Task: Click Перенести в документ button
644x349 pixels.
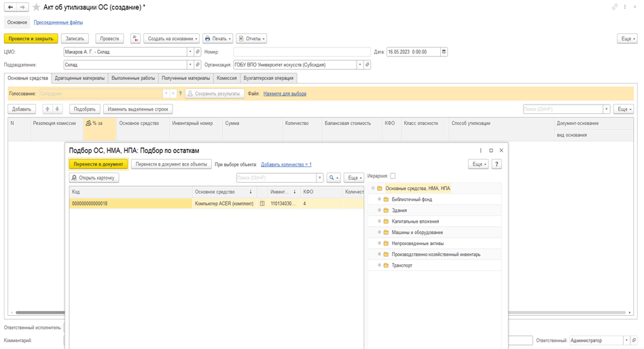Action: pyautogui.click(x=99, y=164)
